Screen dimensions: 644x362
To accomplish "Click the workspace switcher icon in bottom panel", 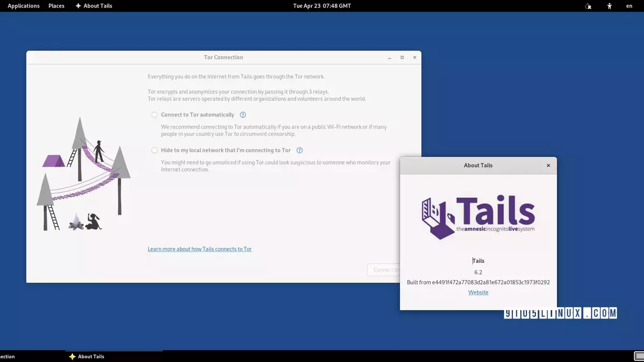I will (639, 356).
